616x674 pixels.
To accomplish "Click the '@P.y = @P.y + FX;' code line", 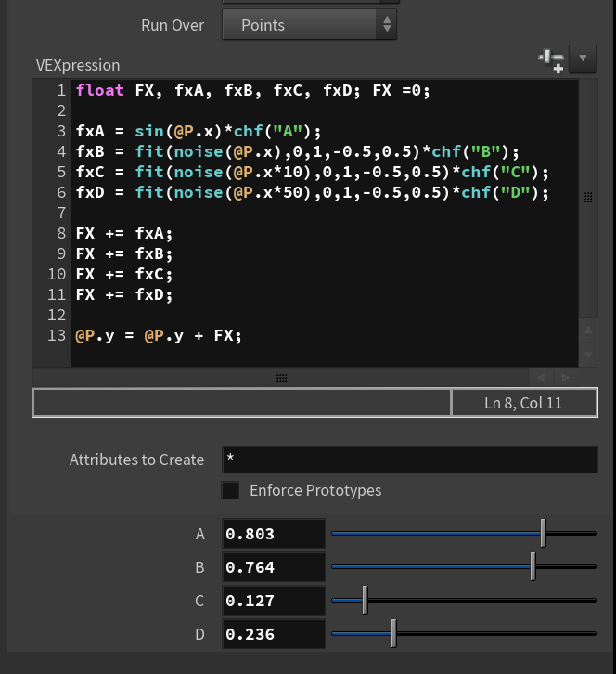I will (x=159, y=336).
